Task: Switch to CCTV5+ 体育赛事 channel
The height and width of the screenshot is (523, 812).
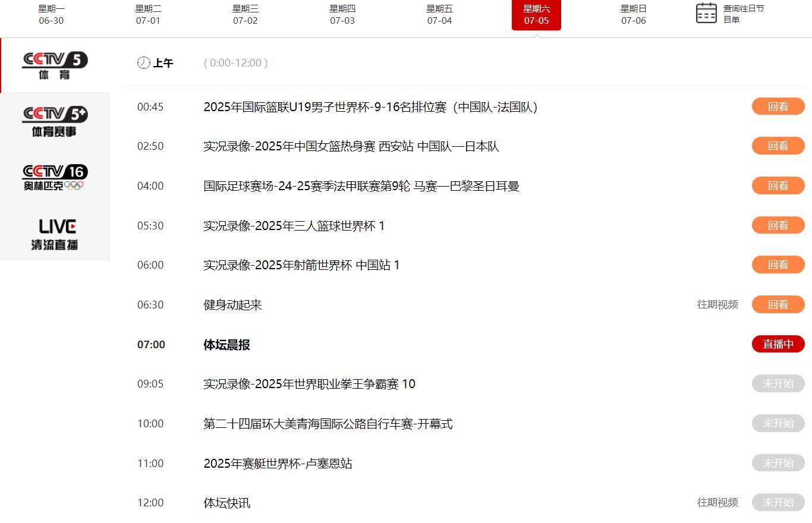Action: click(x=55, y=122)
